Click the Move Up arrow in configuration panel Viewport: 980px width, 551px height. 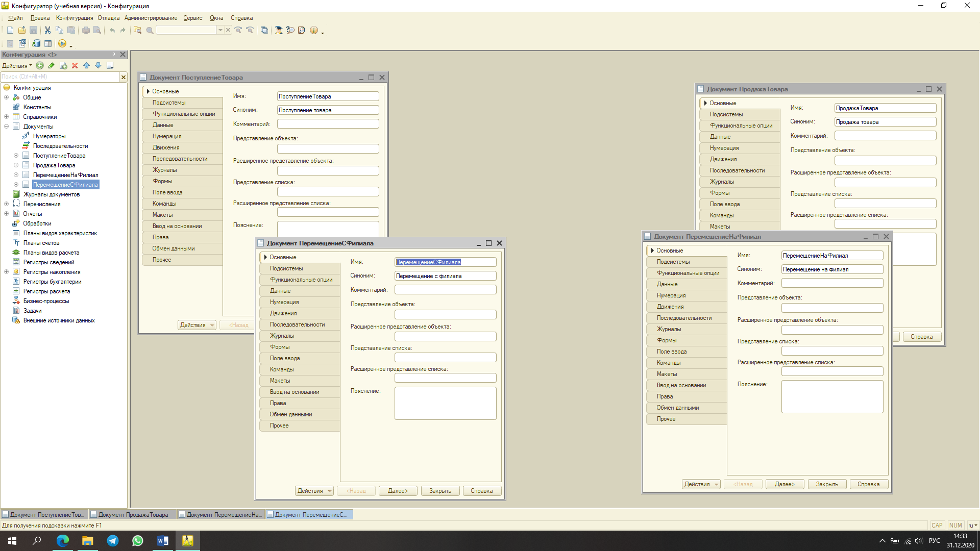(x=87, y=65)
